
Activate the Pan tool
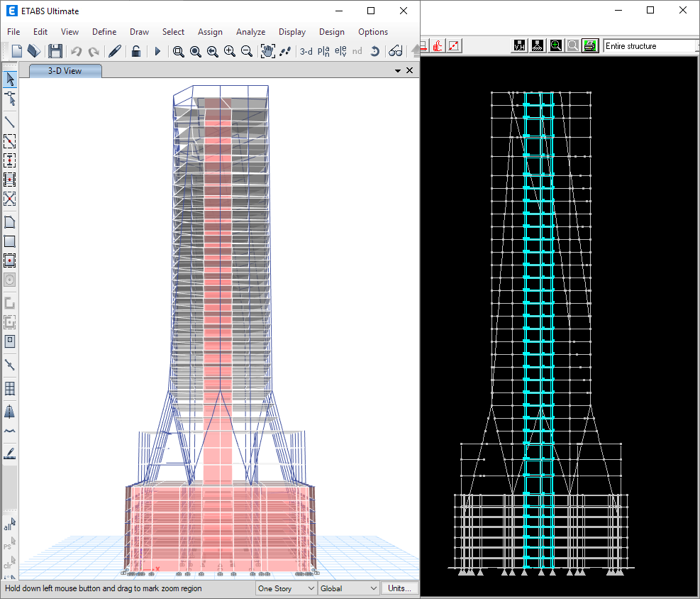(x=267, y=51)
